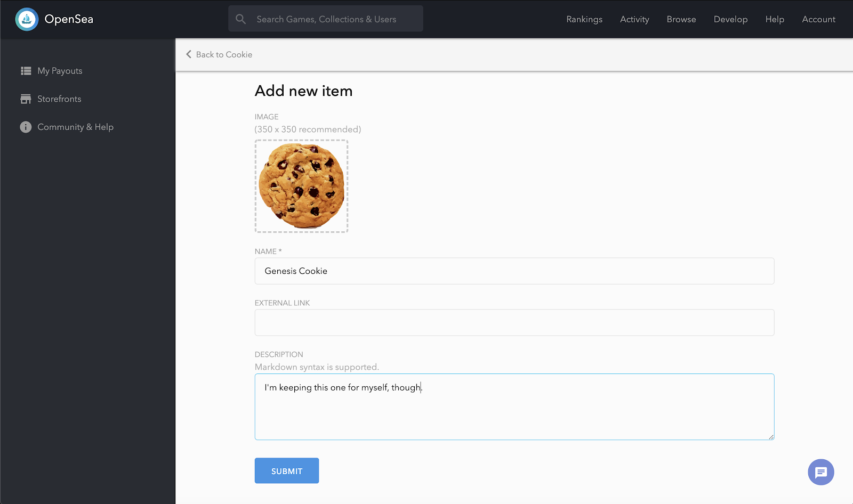Click the empty External Link field
Screen dimensions: 853x504
514,322
